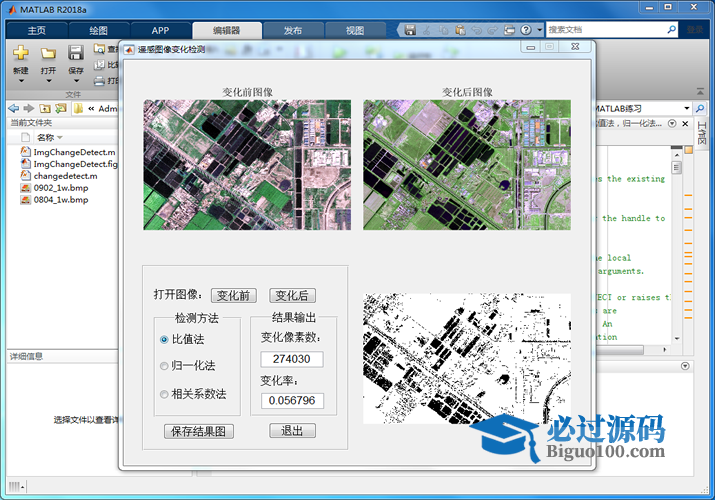
Task: Expand the 保存 dropdown arrow
Action: coord(76,81)
